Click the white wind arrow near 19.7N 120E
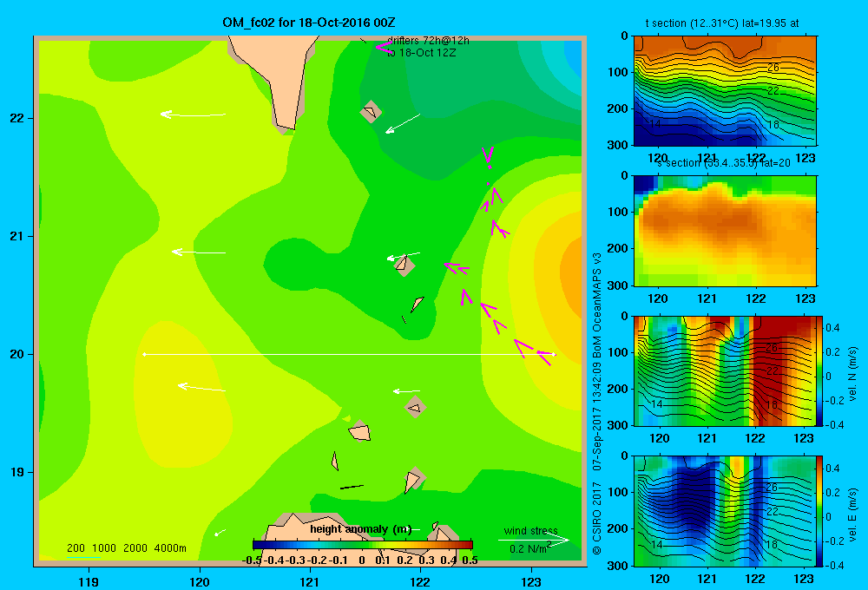 201,388
